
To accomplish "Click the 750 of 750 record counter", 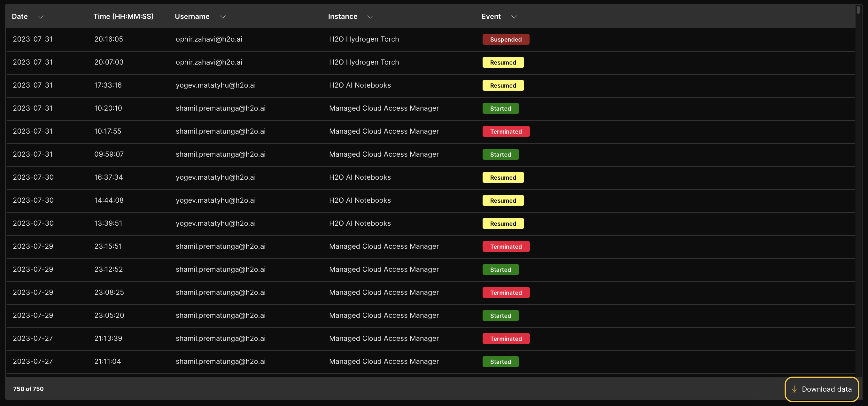I will [x=28, y=389].
